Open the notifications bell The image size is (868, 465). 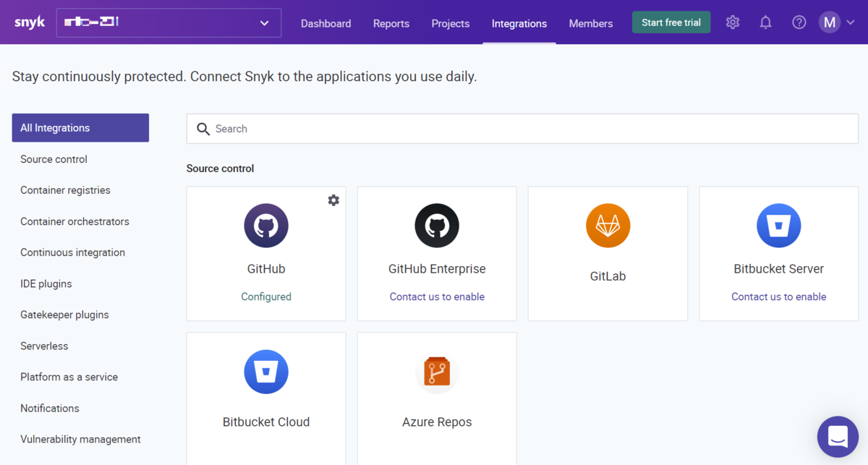coord(765,22)
